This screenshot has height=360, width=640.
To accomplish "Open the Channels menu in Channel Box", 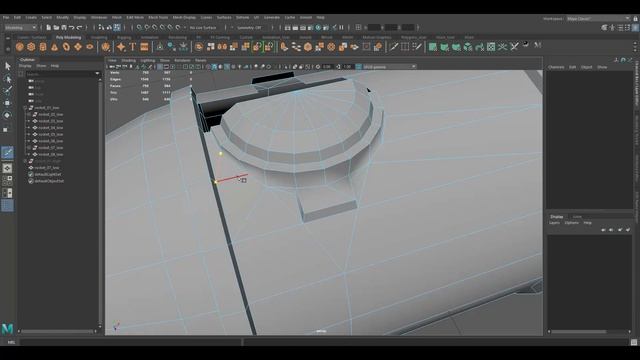I will 556,67.
